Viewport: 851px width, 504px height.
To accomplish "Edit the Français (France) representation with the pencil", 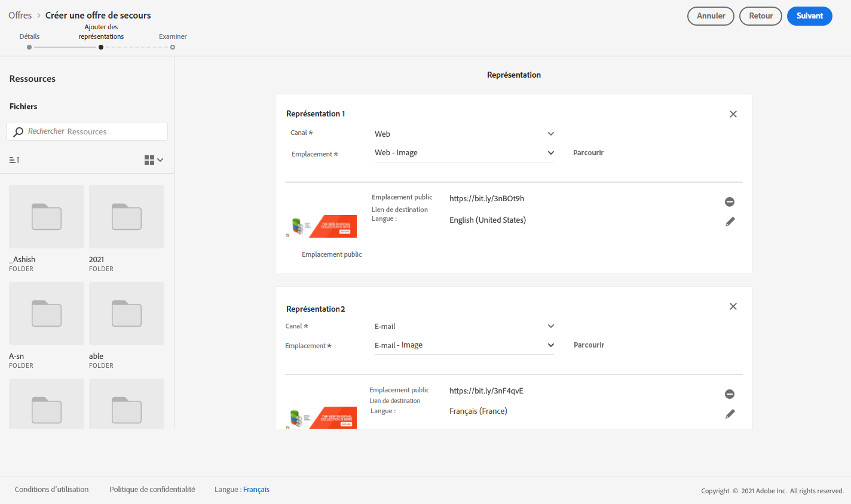I will coord(730,414).
